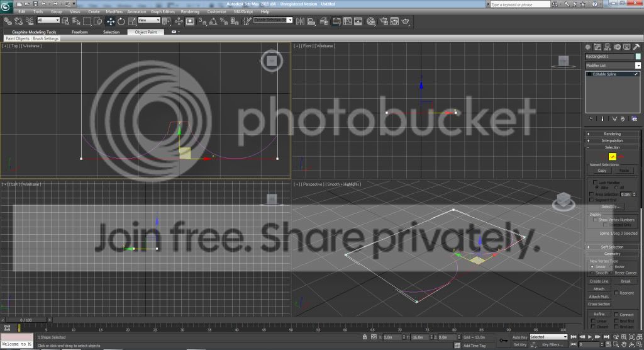Open the Motion command panel tab

[x=618, y=47]
